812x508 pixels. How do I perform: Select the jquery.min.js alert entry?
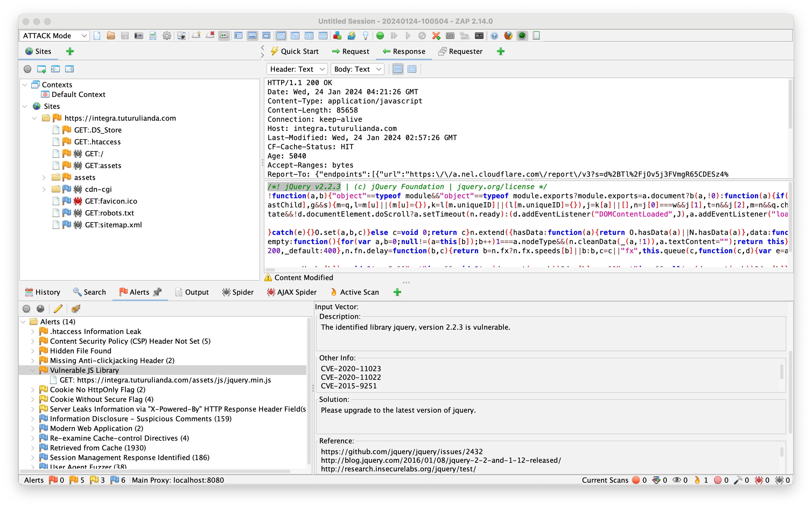(165, 380)
